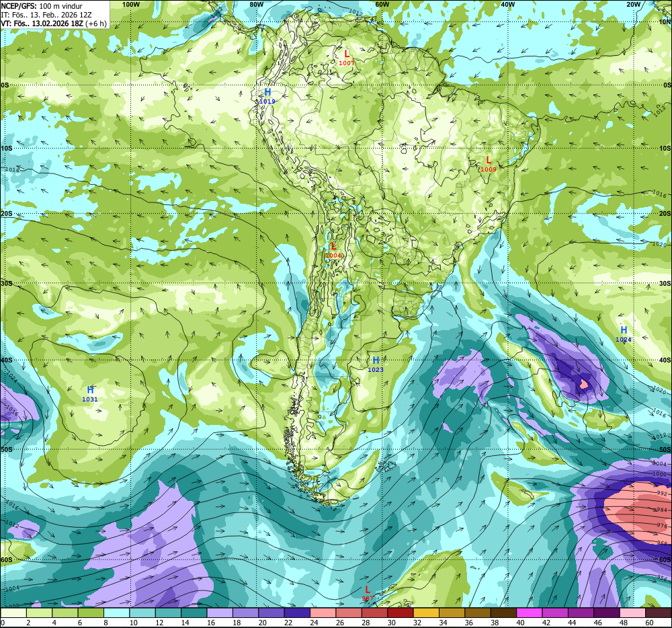
Task: Click the 992 isobar label
Action: [x=662, y=494]
